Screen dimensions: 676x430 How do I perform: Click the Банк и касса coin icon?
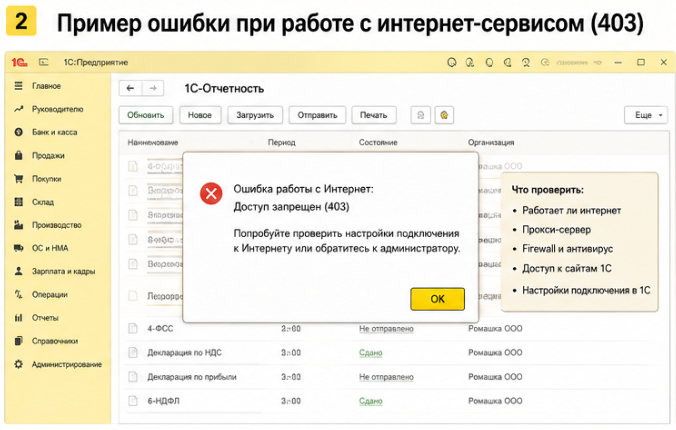click(x=18, y=132)
